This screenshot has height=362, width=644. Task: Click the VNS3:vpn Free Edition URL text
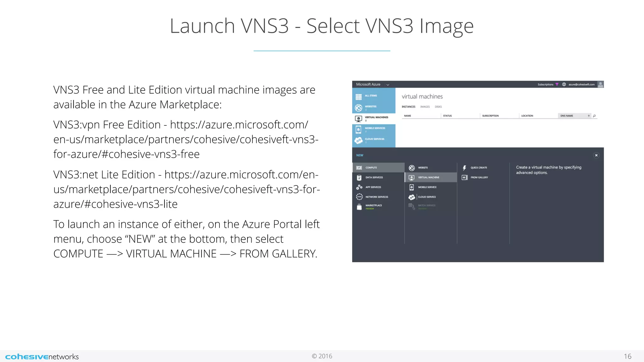pyautogui.click(x=186, y=140)
